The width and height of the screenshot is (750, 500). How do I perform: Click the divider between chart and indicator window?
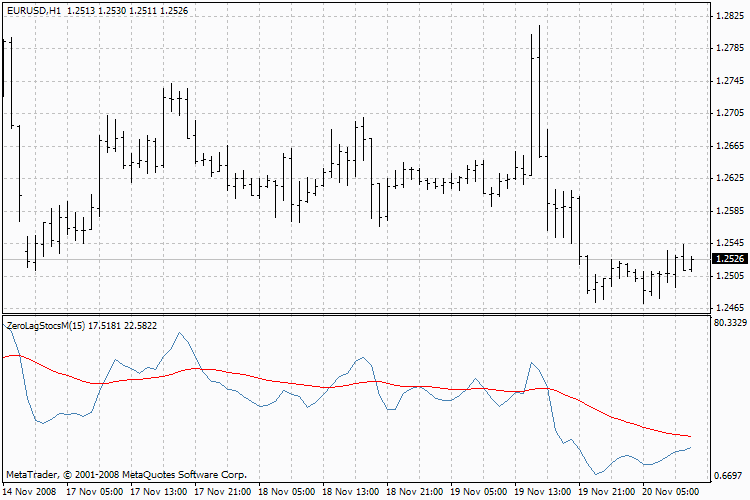click(x=355, y=314)
